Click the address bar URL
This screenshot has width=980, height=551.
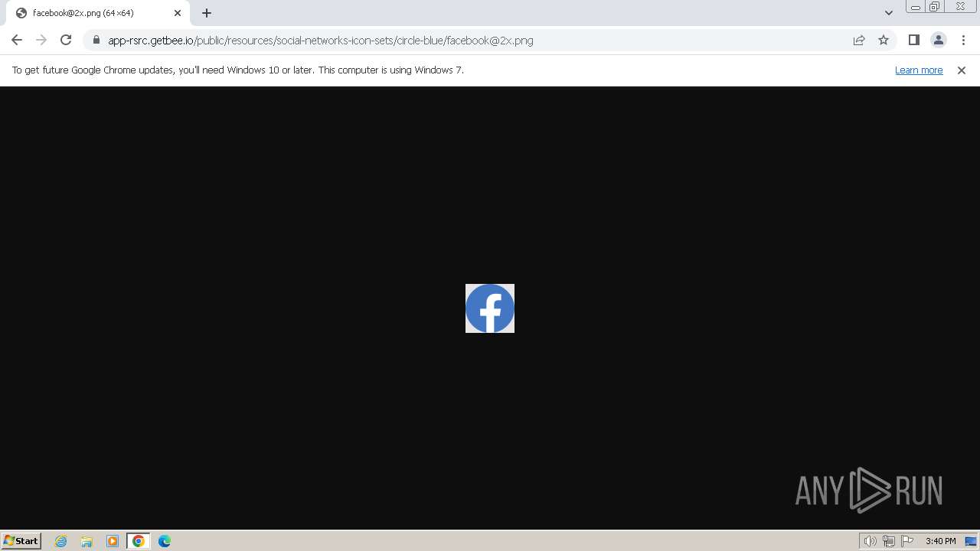click(x=321, y=41)
